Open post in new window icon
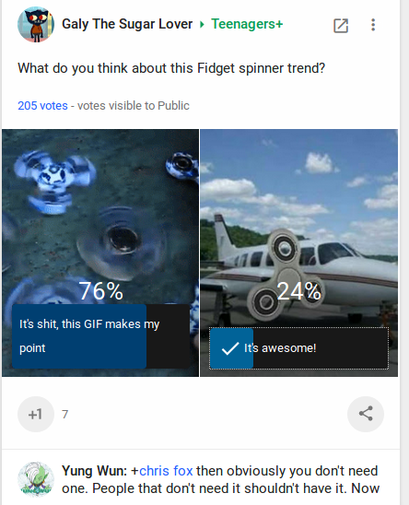This screenshot has width=409, height=505. point(341,26)
